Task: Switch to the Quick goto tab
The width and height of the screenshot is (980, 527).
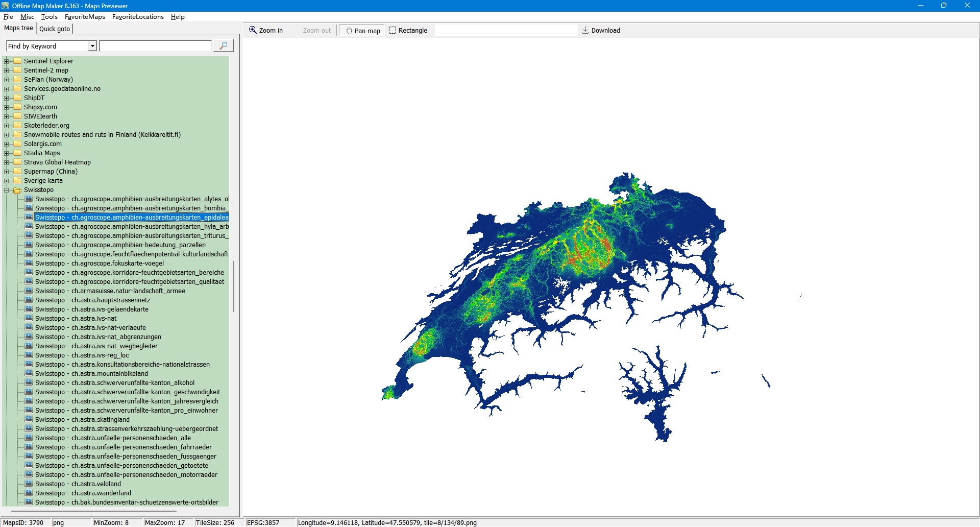Action: click(55, 29)
